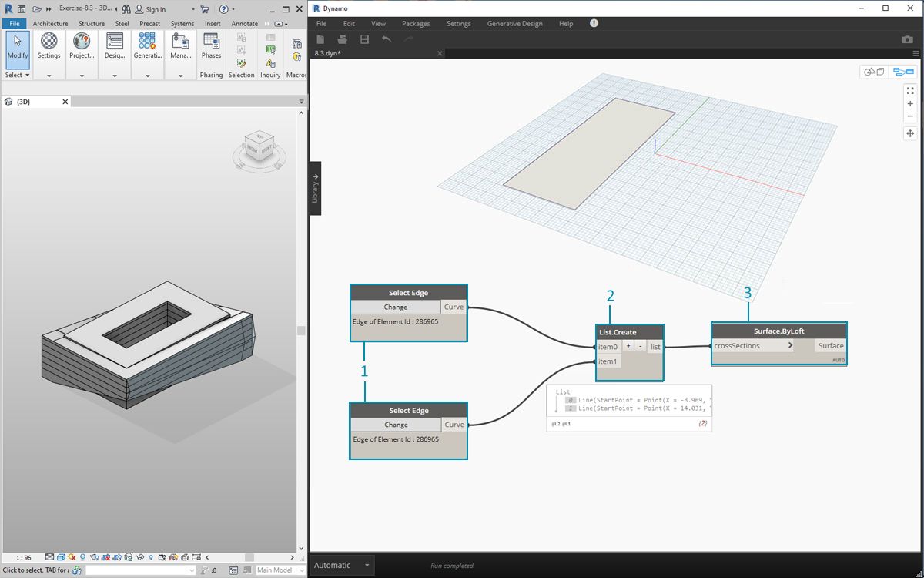This screenshot has height=578, width=924.
Task: Click the Pan mode icon
Action: point(909,133)
